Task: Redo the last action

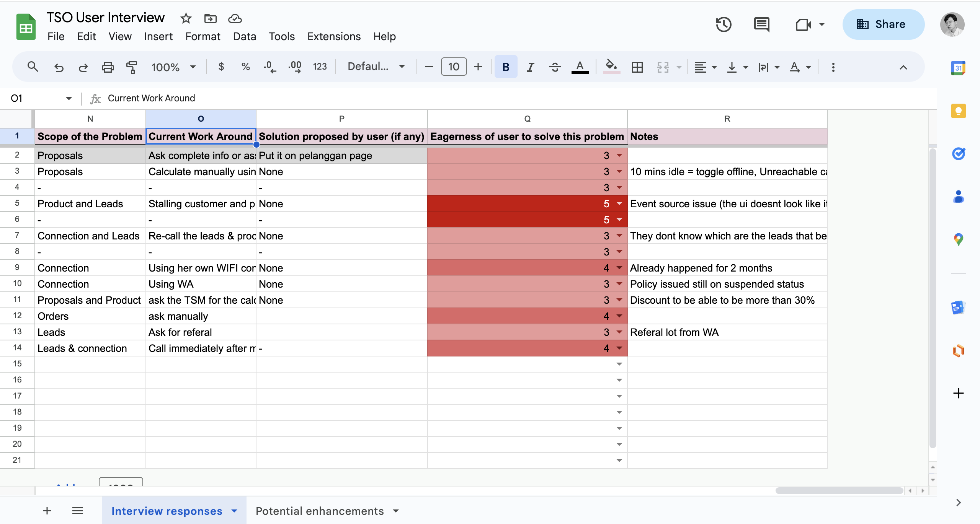Action: tap(83, 67)
